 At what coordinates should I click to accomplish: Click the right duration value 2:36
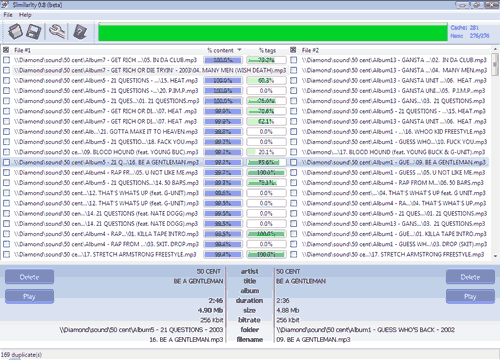pos(283,301)
